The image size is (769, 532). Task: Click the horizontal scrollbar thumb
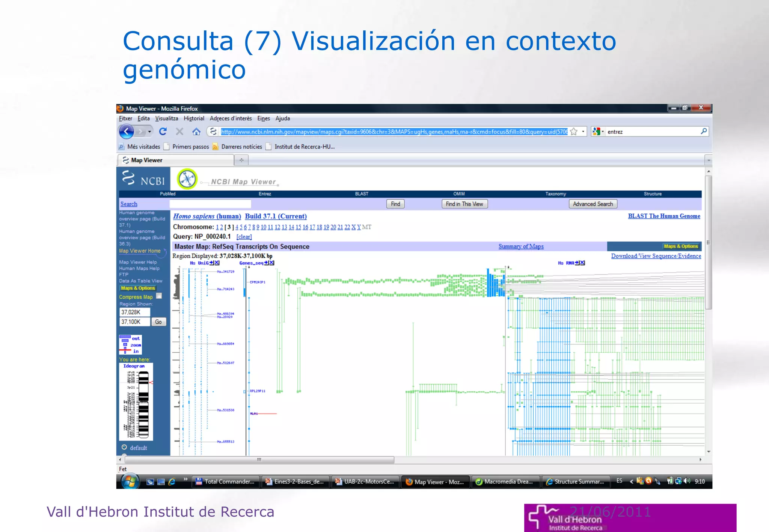click(259, 460)
